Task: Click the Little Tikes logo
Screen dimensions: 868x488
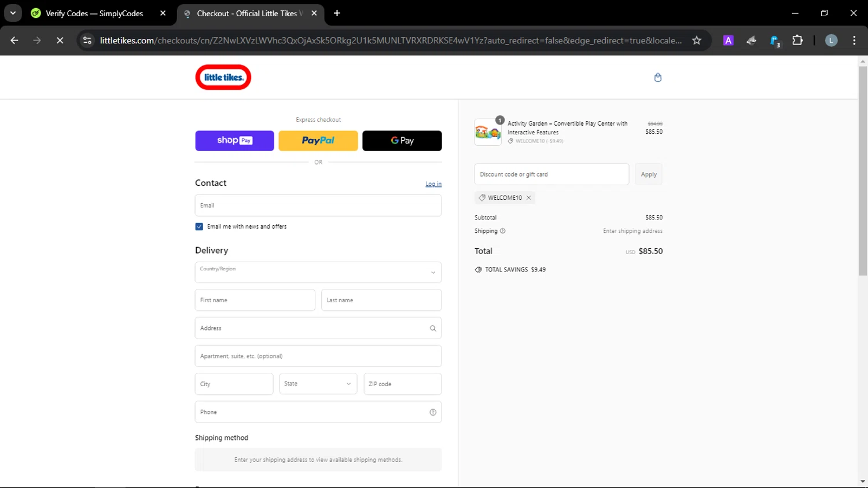Action: tap(223, 78)
